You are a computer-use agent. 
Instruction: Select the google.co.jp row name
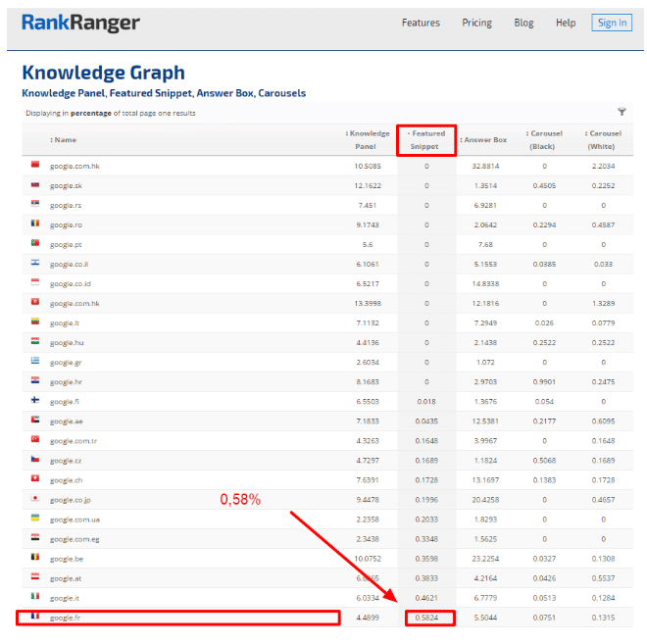[x=71, y=500]
